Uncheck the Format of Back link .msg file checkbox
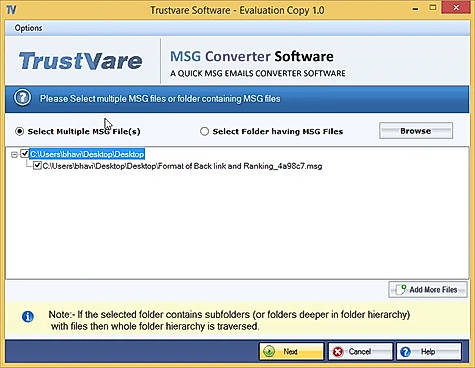This screenshot has width=475, height=368. (37, 165)
